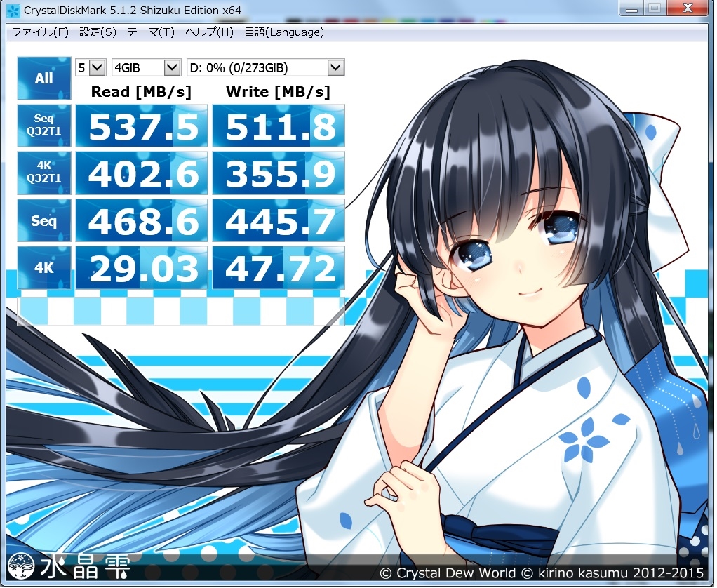Image resolution: width=717 pixels, height=588 pixels.
Task: Close the CrystalDiskMark window
Action: (x=688, y=8)
